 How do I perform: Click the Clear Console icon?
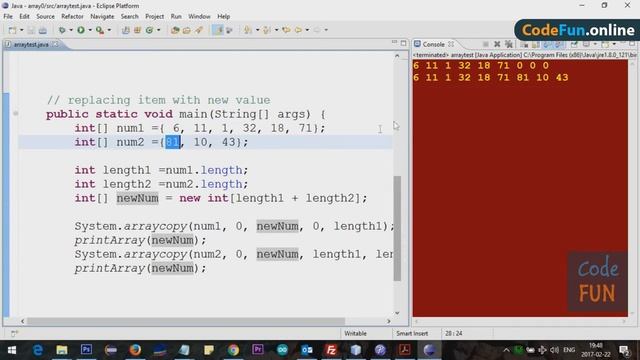pos(524,44)
